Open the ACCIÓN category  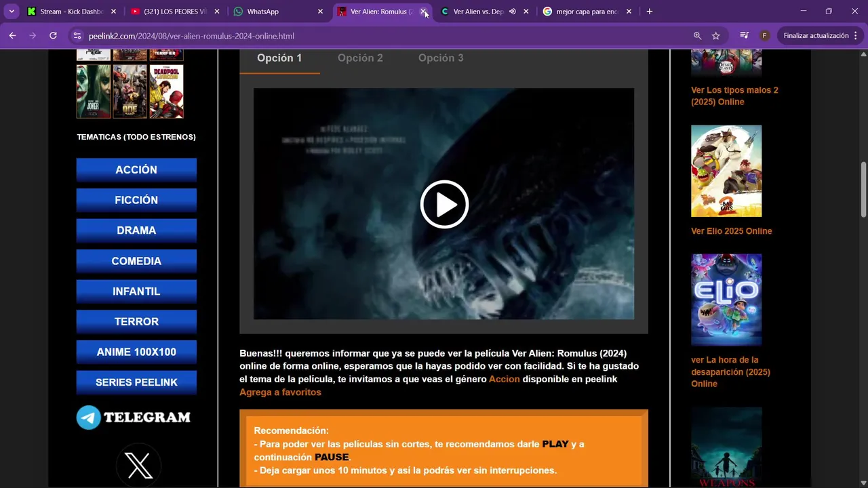136,170
